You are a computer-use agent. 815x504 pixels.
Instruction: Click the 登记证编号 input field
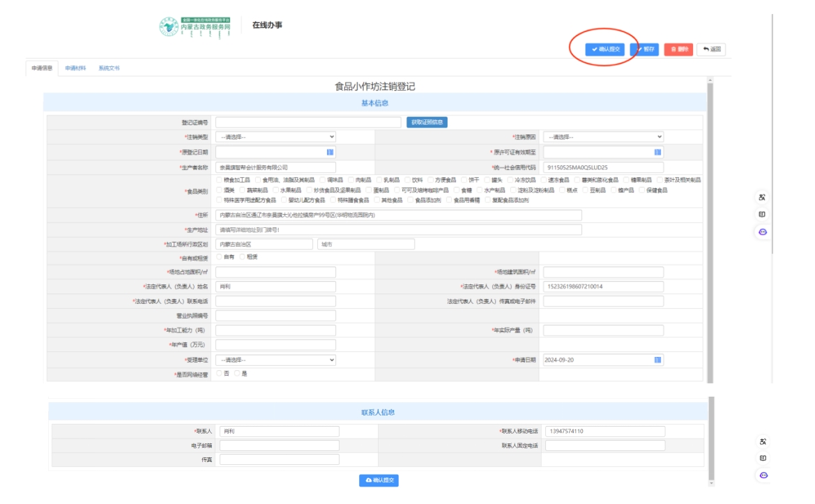(x=308, y=122)
